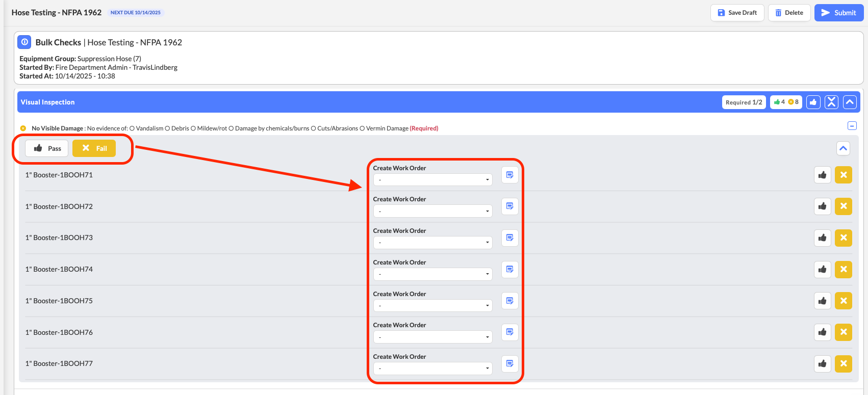Click the note icon for 1" Booster-1BOOH77
The height and width of the screenshot is (395, 868).
coord(509,363)
